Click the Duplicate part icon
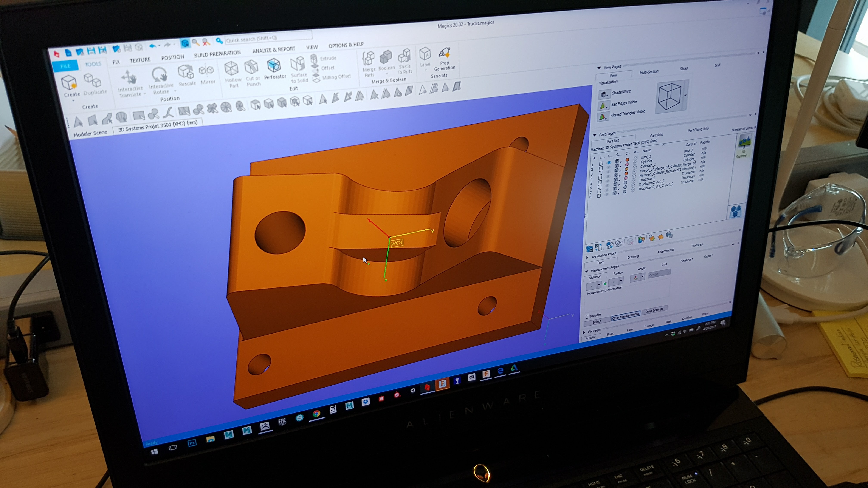This screenshot has height=488, width=868. [x=93, y=80]
